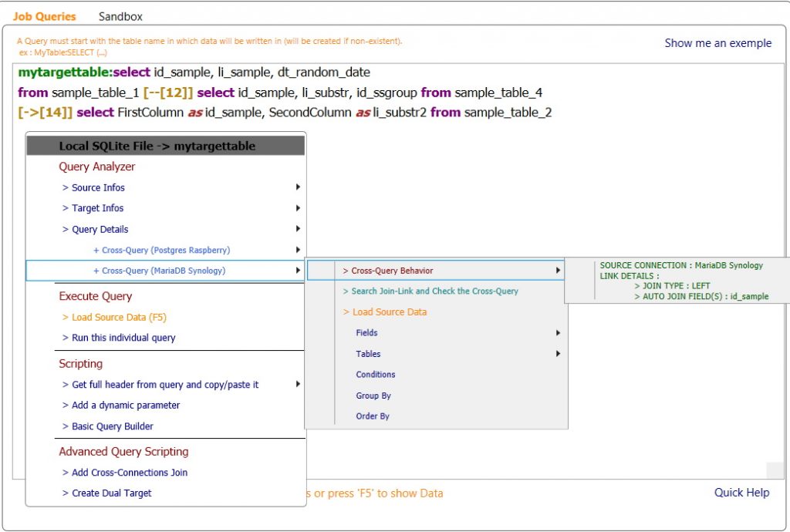
Task: Open the Cross-Query Behavior submenu item
Action: [436, 271]
